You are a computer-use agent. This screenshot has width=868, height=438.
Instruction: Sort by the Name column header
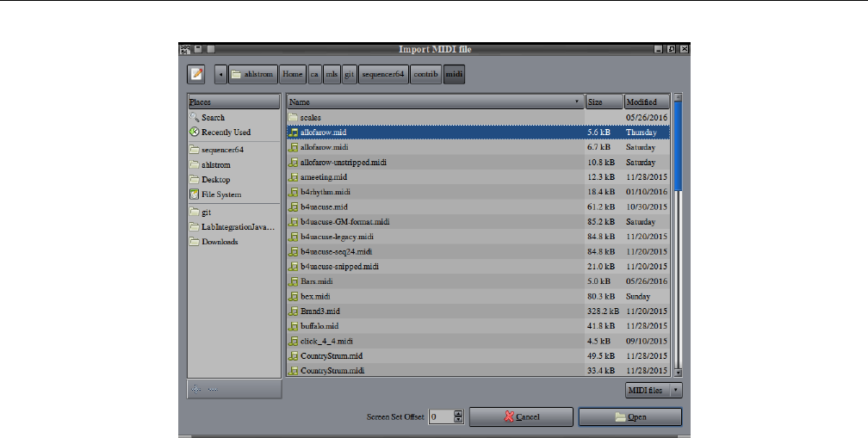pos(435,102)
